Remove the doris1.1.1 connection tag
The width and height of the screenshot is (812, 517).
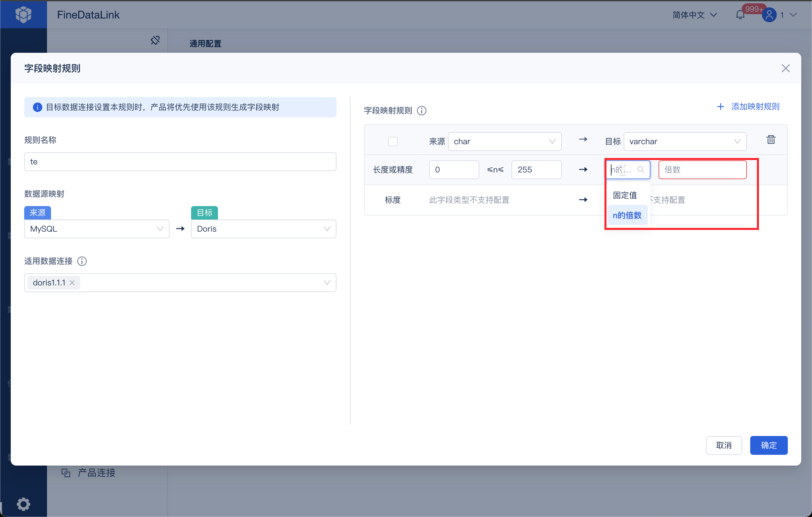[x=72, y=283]
